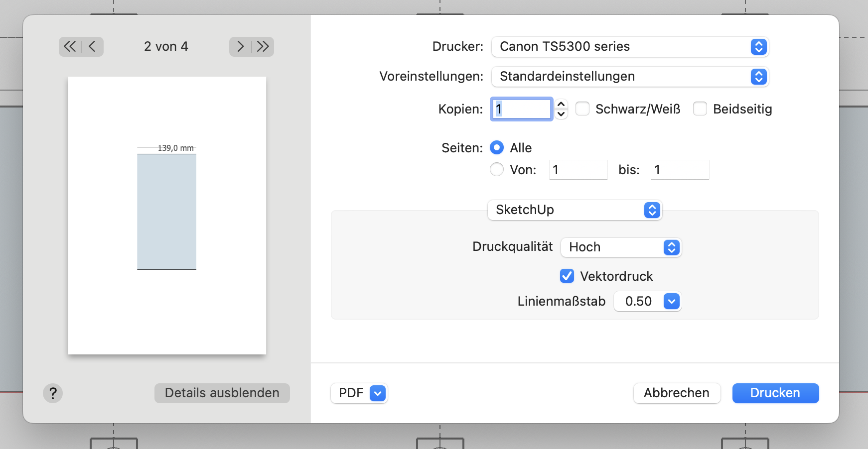Go to next preview page
This screenshot has width=868, height=449.
point(240,47)
